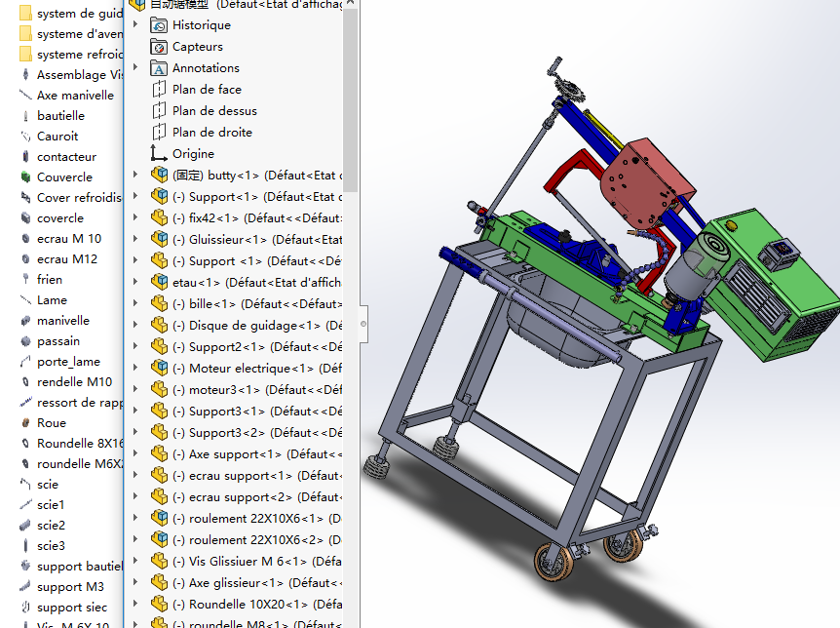Click the Support<1> component icon
Image resolution: width=840 pixels, height=628 pixels.
(159, 196)
